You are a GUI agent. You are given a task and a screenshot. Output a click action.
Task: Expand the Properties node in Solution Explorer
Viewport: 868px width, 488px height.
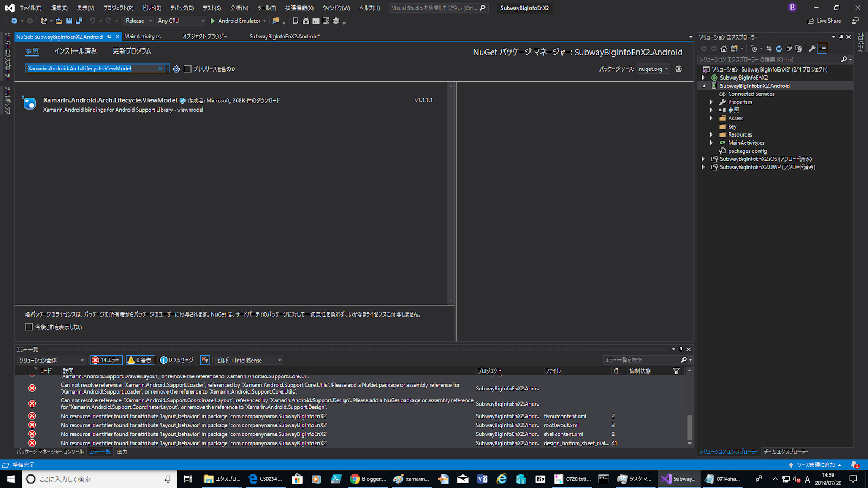[712, 102]
